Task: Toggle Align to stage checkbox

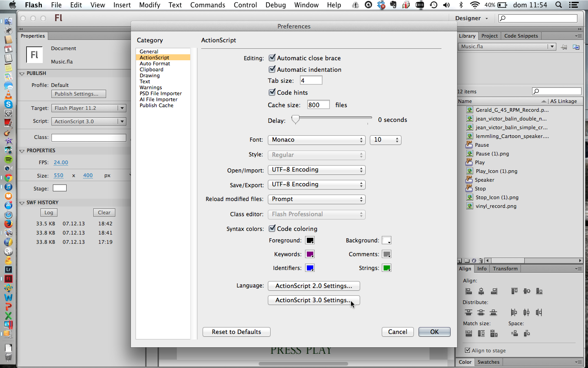Action: pos(468,351)
